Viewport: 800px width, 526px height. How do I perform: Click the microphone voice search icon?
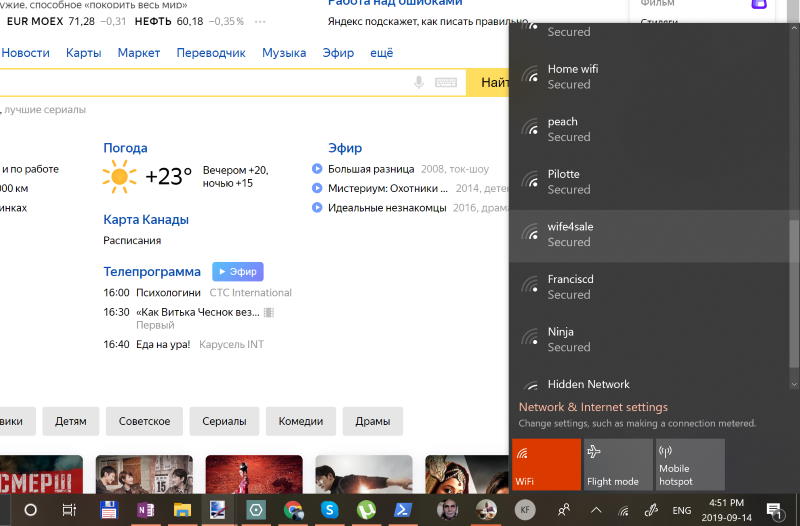[x=419, y=83]
